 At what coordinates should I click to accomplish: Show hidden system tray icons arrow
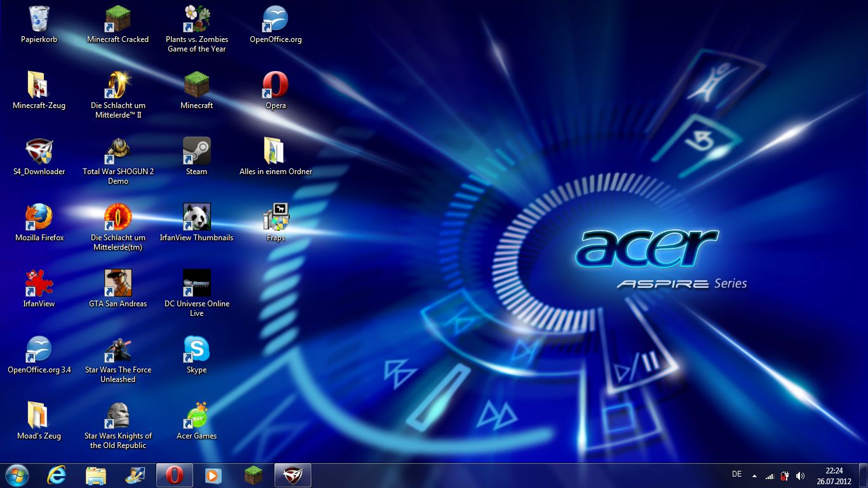pos(754,475)
